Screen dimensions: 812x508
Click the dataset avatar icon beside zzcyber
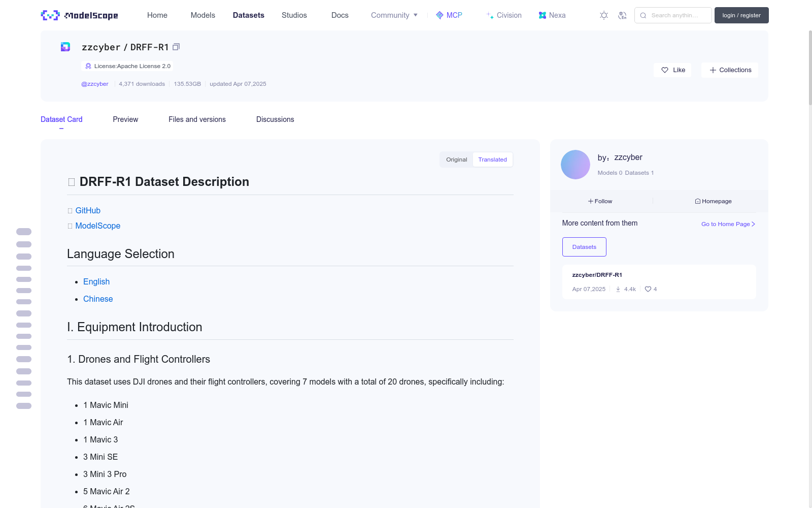point(65,47)
